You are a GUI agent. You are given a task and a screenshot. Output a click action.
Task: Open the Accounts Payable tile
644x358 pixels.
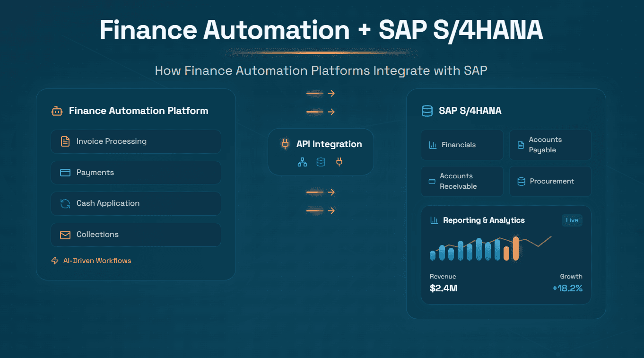point(550,145)
